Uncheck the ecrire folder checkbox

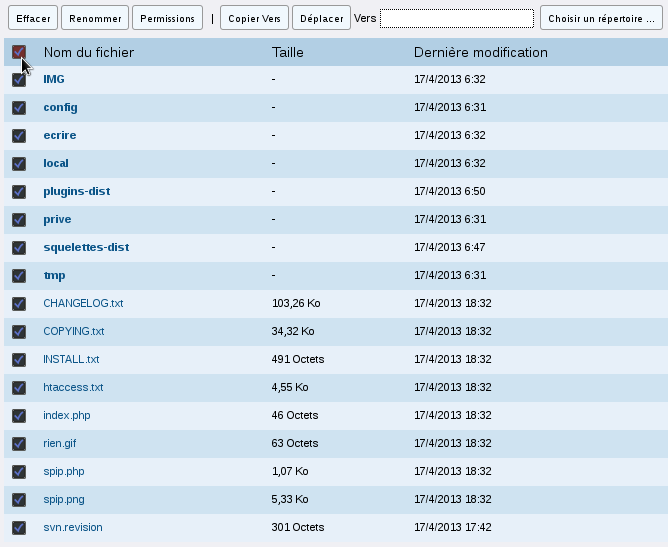pos(19,136)
